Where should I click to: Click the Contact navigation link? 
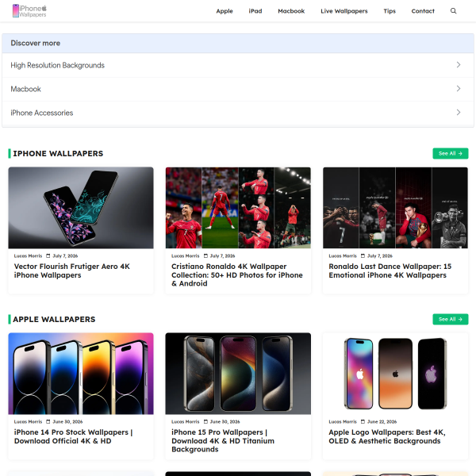click(423, 11)
